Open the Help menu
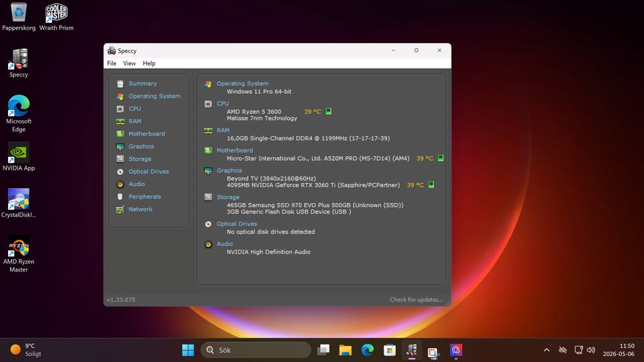 click(x=149, y=63)
